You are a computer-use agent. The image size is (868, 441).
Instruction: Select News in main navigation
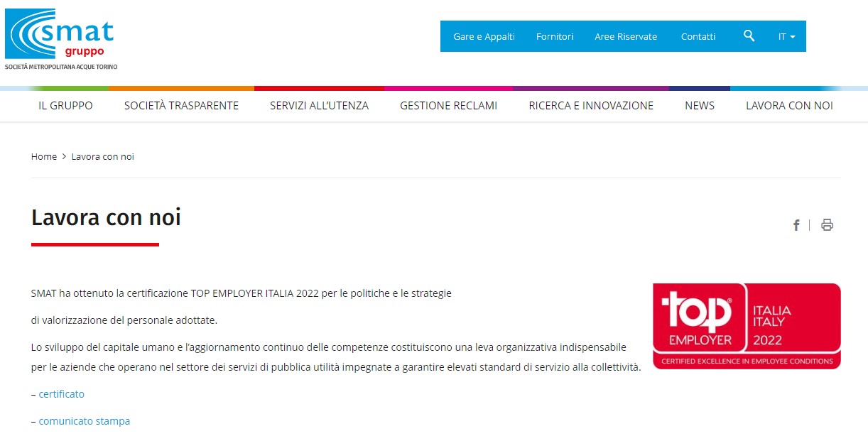coord(700,106)
